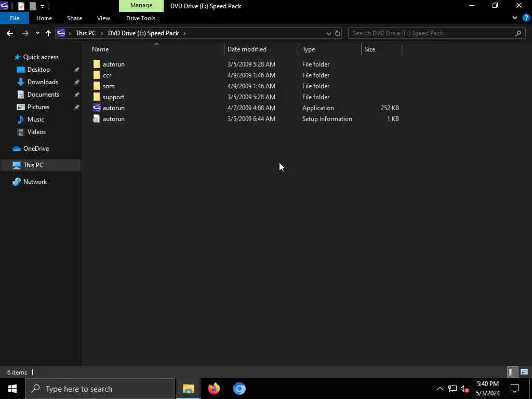Launch Firefox from the taskbar
Screen dimensions: 532x399
tap(214, 389)
